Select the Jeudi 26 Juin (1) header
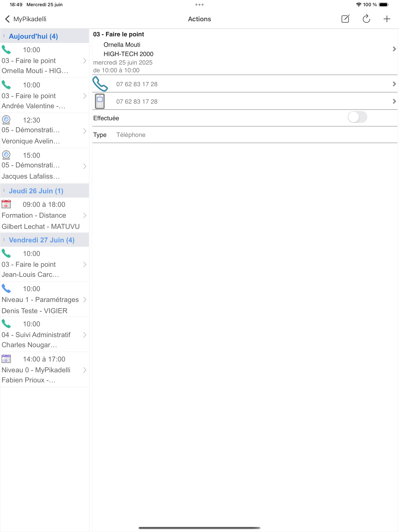Image resolution: width=399 pixels, height=532 pixels. pyautogui.click(x=45, y=191)
